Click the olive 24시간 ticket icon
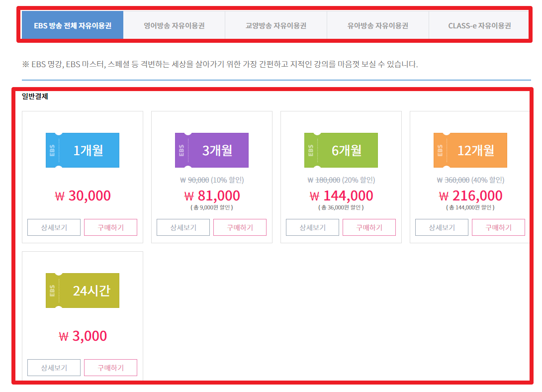This screenshot has width=542, height=392. click(83, 291)
